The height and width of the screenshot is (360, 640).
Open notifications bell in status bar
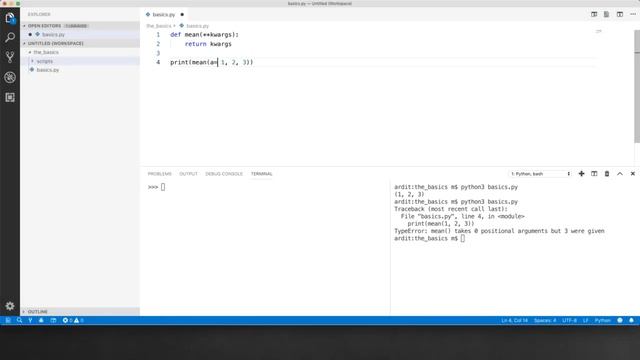click(x=631, y=320)
